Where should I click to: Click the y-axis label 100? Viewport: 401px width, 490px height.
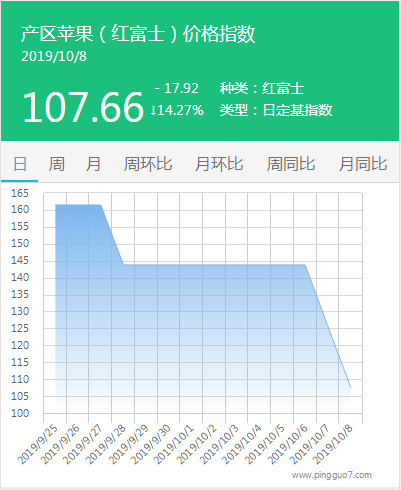[x=20, y=413]
